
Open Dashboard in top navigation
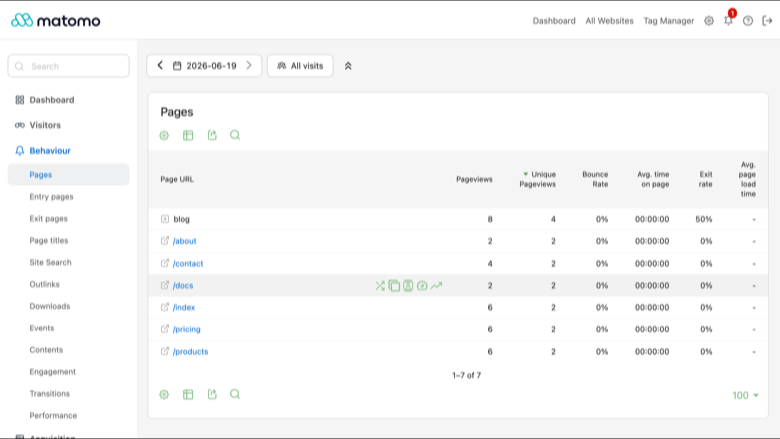coord(554,21)
